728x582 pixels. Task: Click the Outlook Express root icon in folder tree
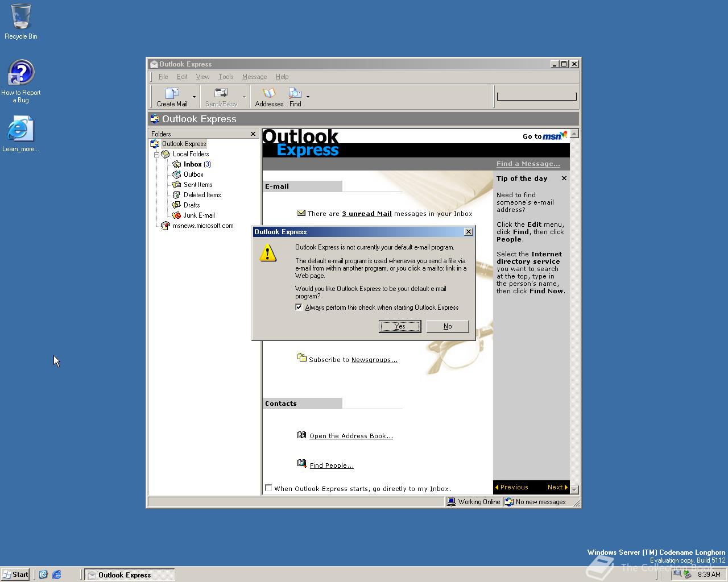click(x=155, y=144)
